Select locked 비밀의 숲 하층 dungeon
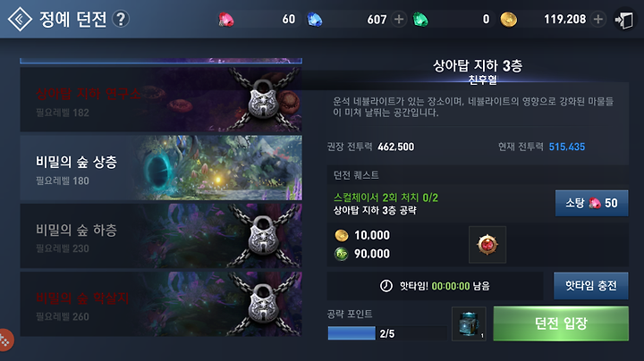Image resolution: width=644 pixels, height=361 pixels. point(161,236)
